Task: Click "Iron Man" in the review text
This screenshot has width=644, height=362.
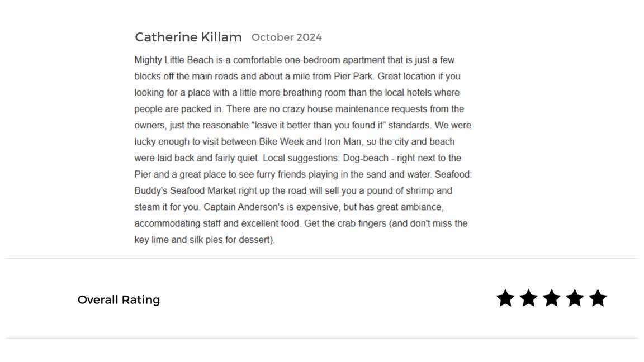Action: coord(343,141)
